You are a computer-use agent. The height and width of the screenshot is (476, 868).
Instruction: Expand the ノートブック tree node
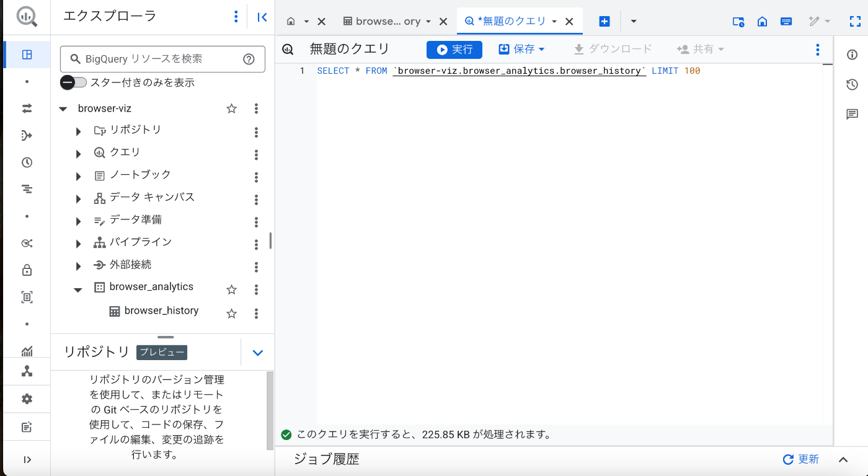[78, 177]
